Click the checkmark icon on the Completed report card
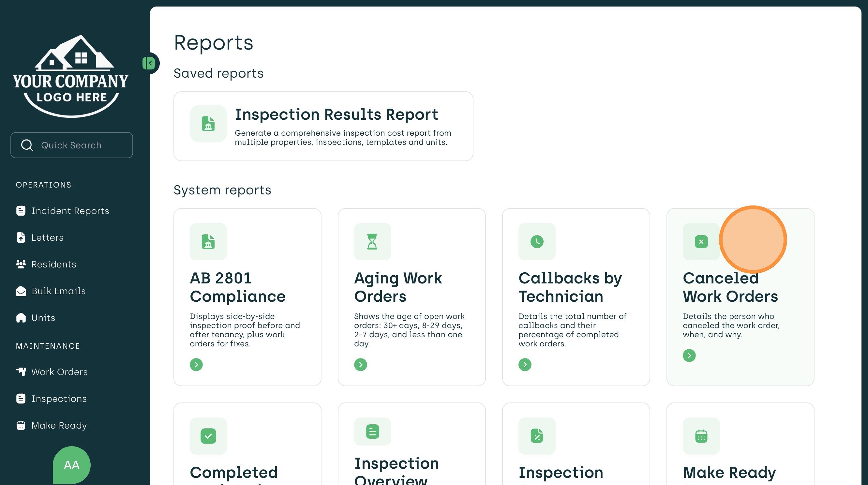 click(x=208, y=435)
